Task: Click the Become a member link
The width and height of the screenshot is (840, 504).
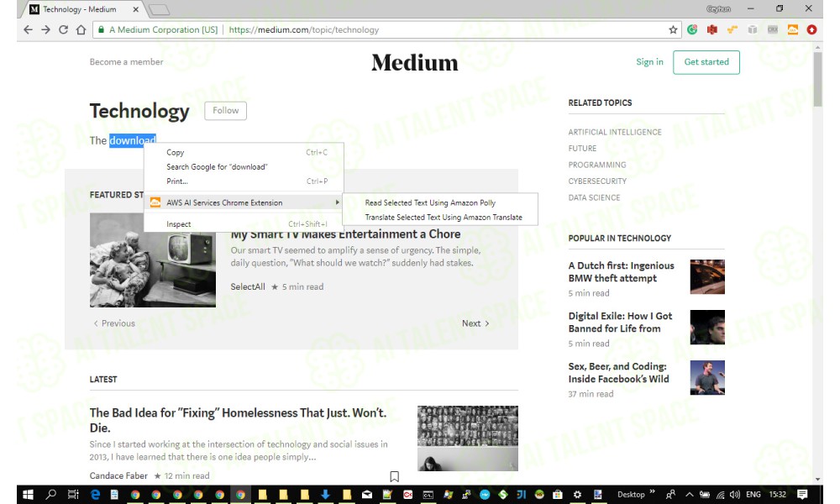Action: tap(127, 62)
